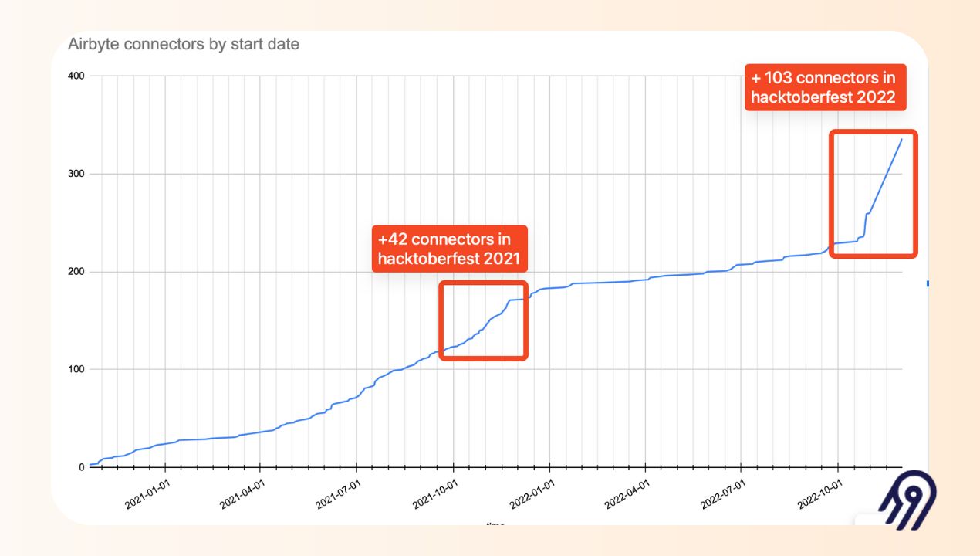Click the blue line's peak near 335 connectors
980x556 pixels.
901,140
